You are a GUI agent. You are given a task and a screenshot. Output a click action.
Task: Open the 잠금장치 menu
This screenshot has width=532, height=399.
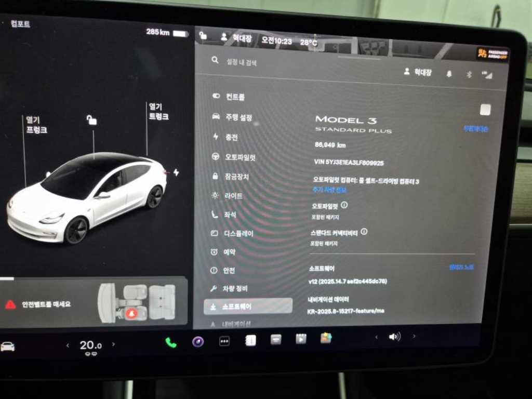click(x=230, y=177)
